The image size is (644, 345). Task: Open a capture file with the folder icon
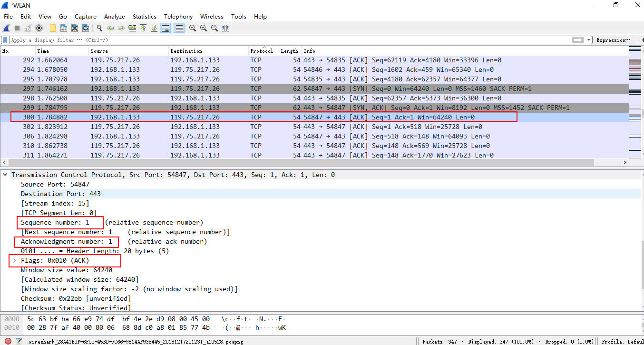tap(53, 28)
